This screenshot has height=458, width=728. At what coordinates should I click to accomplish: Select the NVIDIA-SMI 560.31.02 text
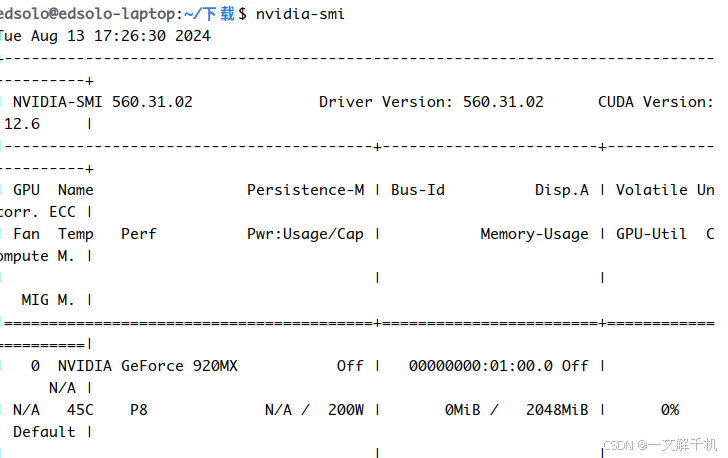point(102,102)
